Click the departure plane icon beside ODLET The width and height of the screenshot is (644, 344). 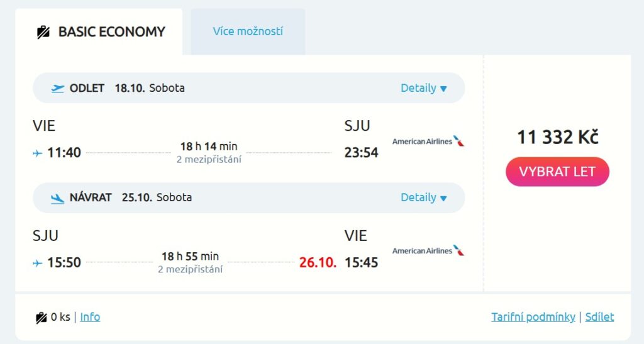58,88
